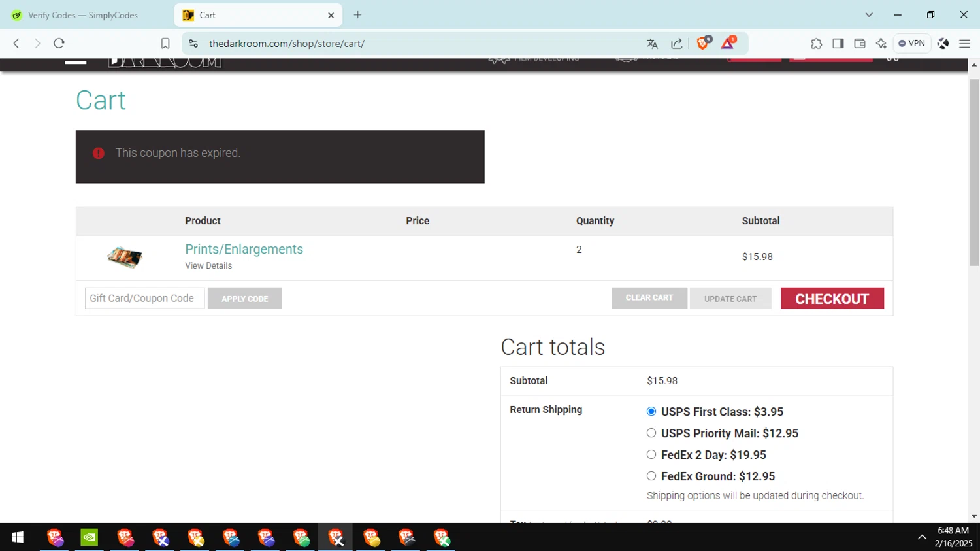Click the VPN button
The image size is (980, 551).
click(x=912, y=43)
